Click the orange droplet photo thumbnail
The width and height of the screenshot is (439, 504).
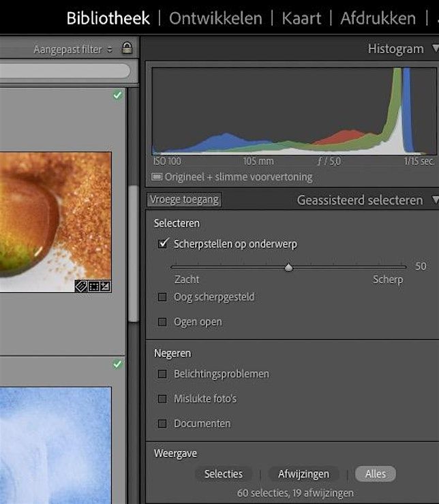coord(56,222)
